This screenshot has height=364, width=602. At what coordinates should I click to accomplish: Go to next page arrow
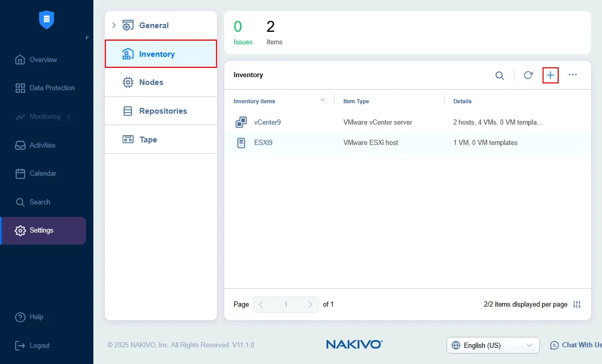point(310,305)
